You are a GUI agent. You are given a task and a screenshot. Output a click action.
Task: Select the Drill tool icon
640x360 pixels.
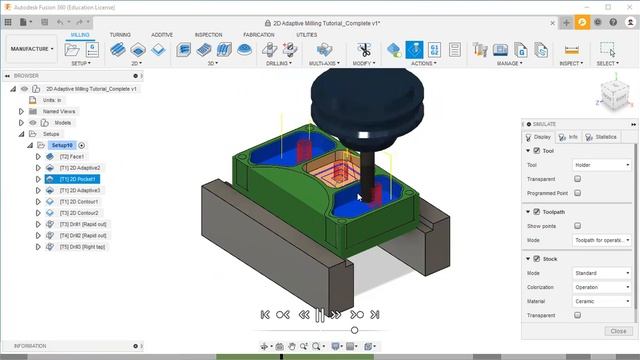click(269, 50)
